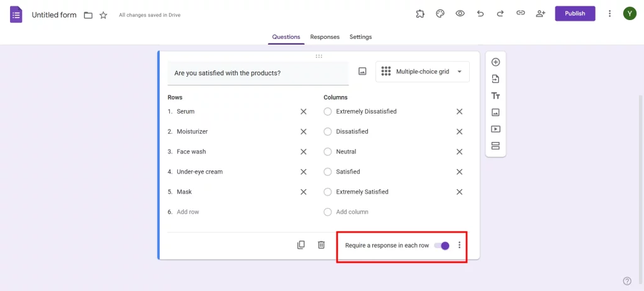Add image to the question
Image resolution: width=644 pixels, height=291 pixels.
click(362, 72)
